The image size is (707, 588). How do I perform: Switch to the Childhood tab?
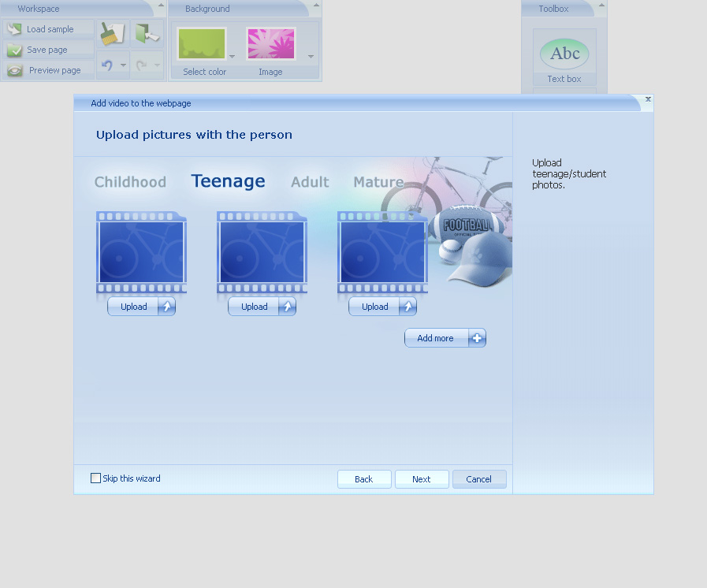coord(130,182)
